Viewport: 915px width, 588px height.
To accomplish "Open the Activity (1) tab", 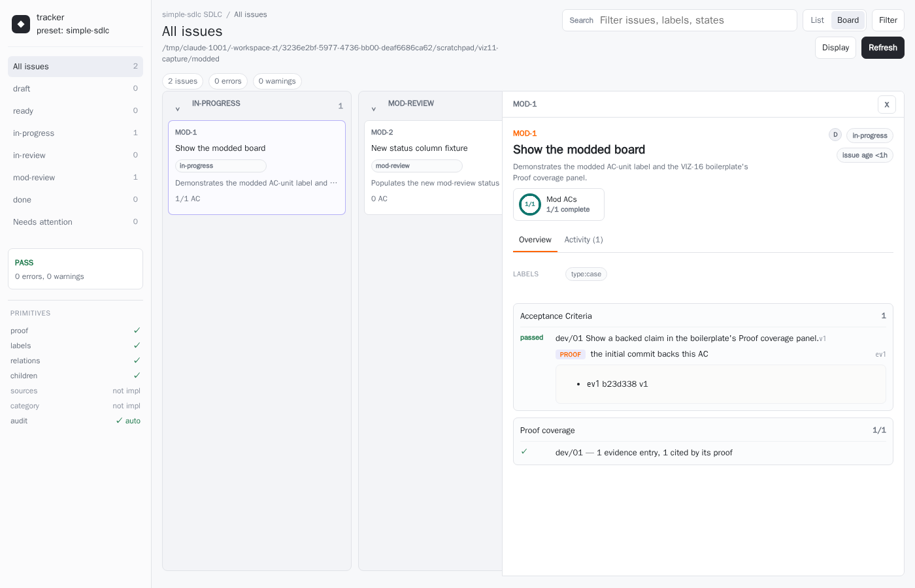I will click(584, 240).
